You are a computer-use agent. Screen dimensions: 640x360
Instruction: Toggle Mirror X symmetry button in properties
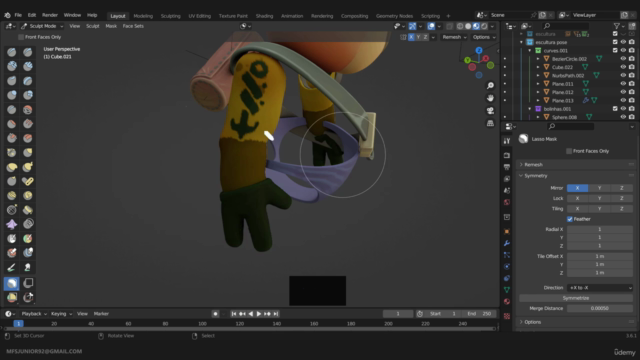click(x=578, y=188)
